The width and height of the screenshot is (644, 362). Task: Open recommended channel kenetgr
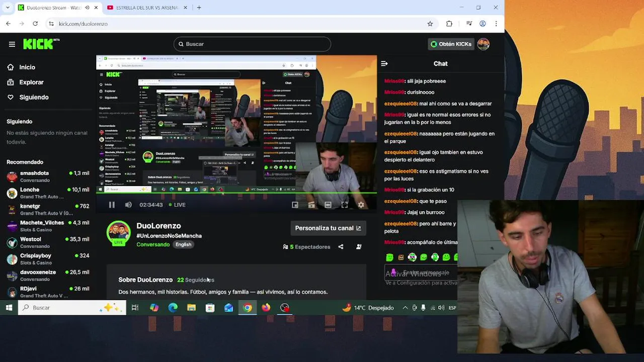tap(48, 210)
